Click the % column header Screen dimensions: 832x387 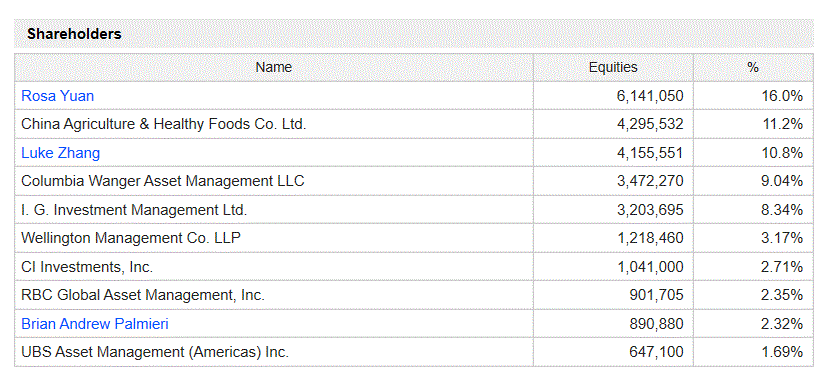click(753, 67)
